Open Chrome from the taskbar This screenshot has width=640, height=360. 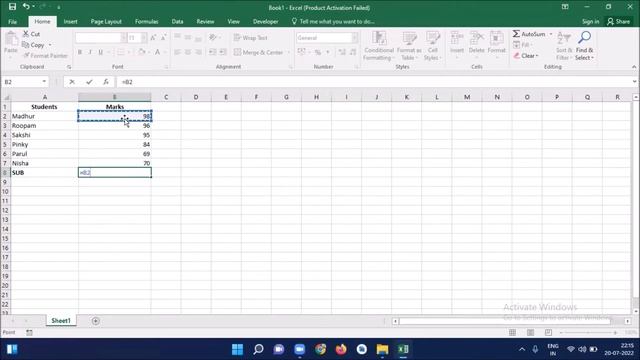[320, 349]
